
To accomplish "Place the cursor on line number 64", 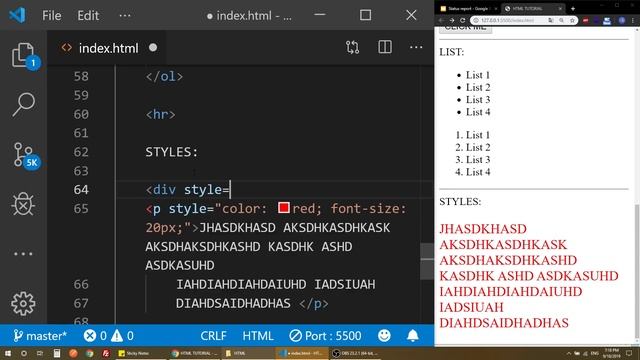I will pos(81,190).
